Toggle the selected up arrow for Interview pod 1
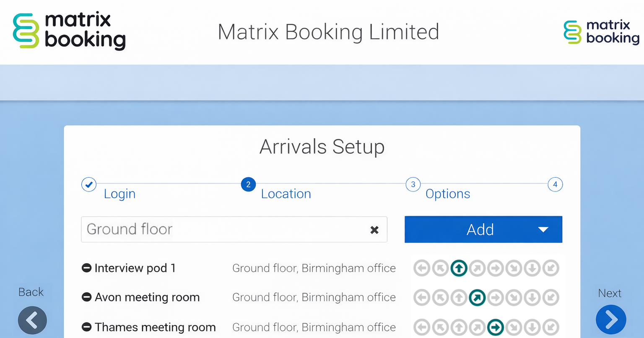Viewport: 644px width, 338px height. [x=459, y=268]
